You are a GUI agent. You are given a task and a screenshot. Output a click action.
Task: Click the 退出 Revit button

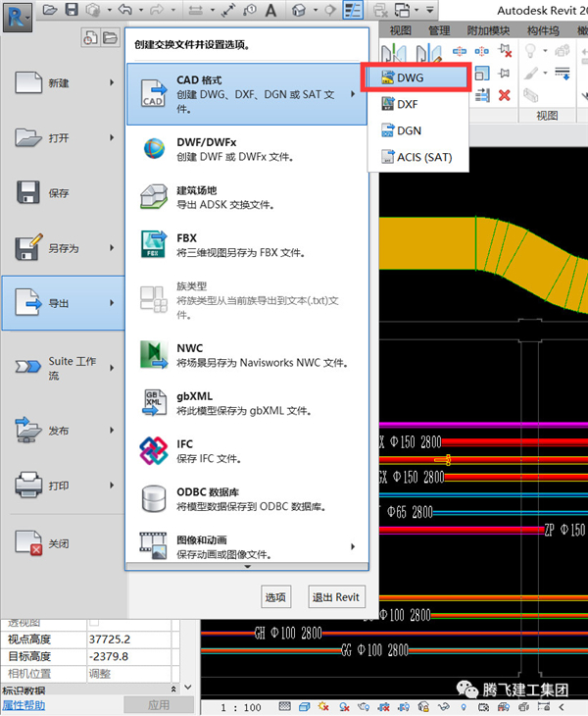[335, 597]
